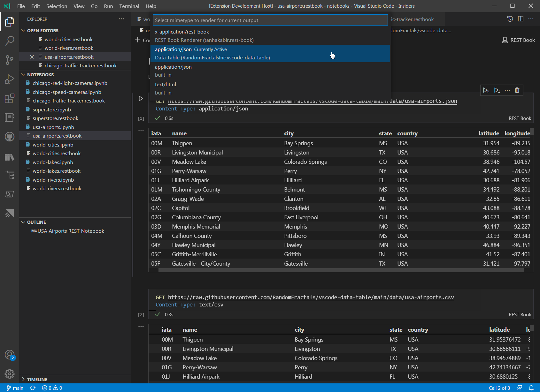The image size is (540, 392).
Task: Open the Selection menu
Action: (x=57, y=6)
